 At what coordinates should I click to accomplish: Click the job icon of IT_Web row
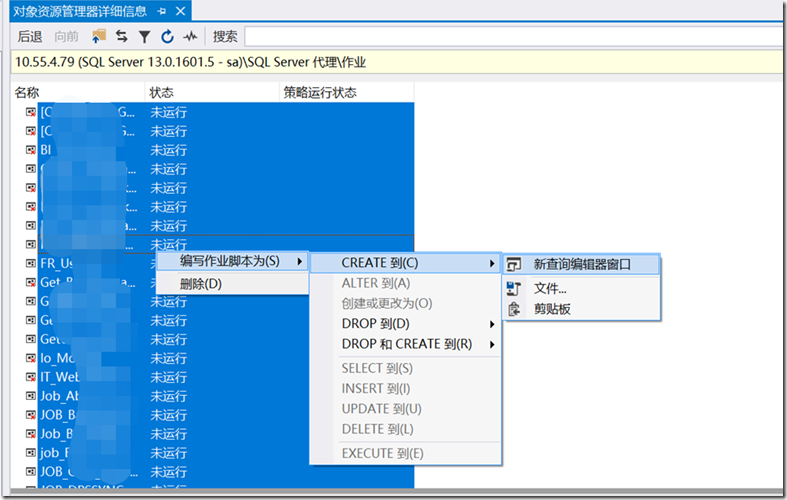31,377
